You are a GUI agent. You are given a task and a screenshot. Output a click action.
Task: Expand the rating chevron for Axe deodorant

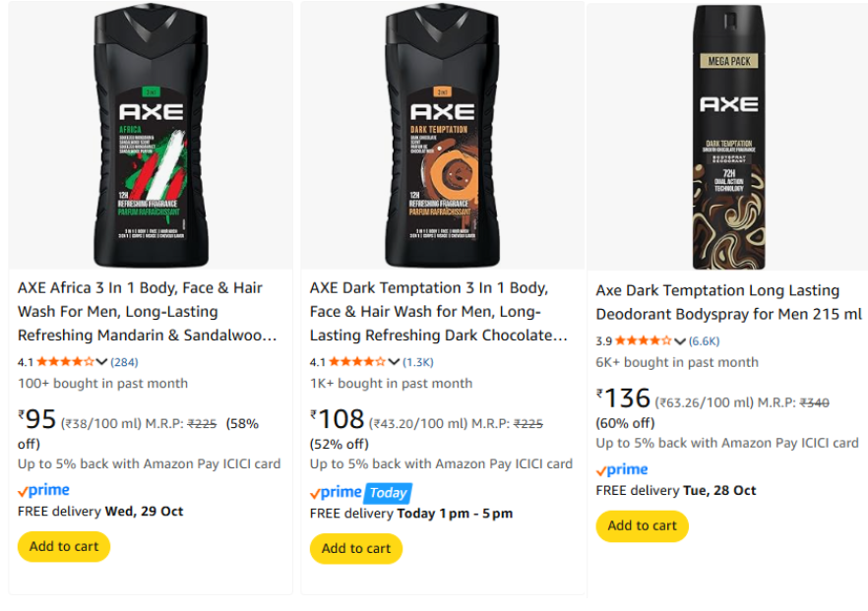coord(680,340)
